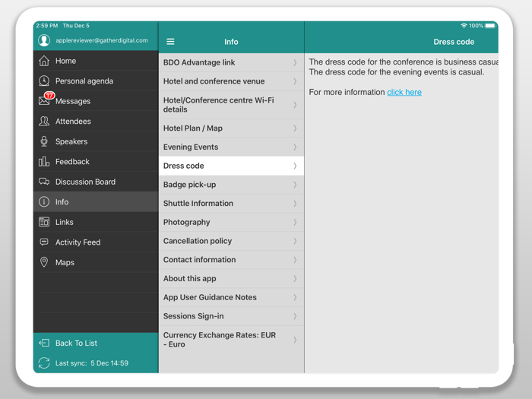Click the Home house icon
532x399 pixels.
(44, 61)
